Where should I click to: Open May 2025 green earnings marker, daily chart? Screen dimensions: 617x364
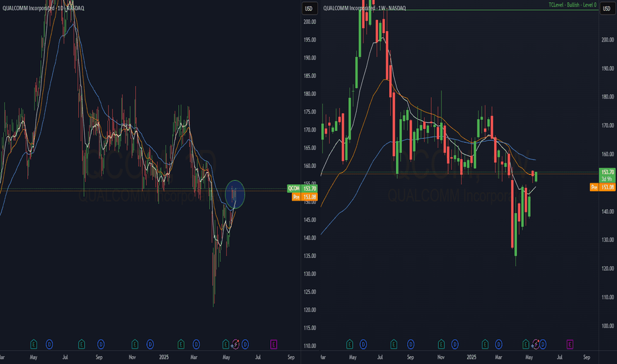click(226, 344)
